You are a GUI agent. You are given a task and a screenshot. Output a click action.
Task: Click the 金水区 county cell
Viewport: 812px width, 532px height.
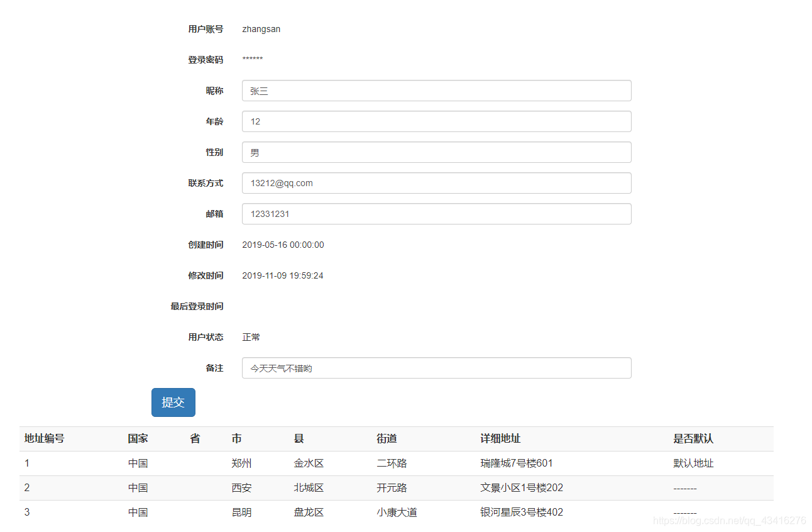[x=309, y=463]
